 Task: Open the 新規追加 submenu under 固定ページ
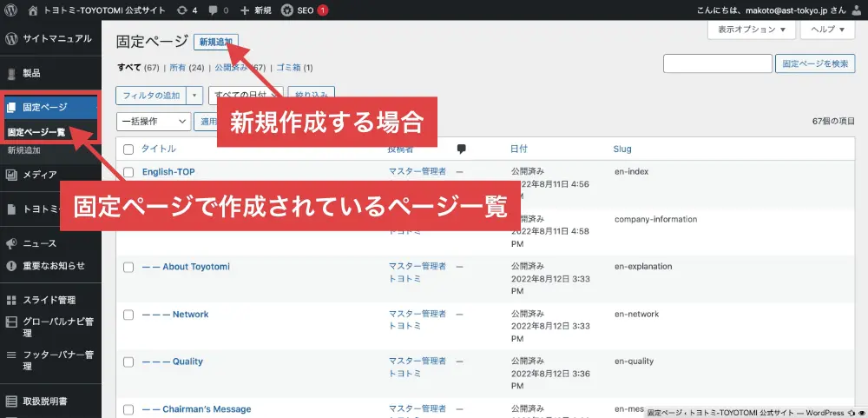pos(23,150)
